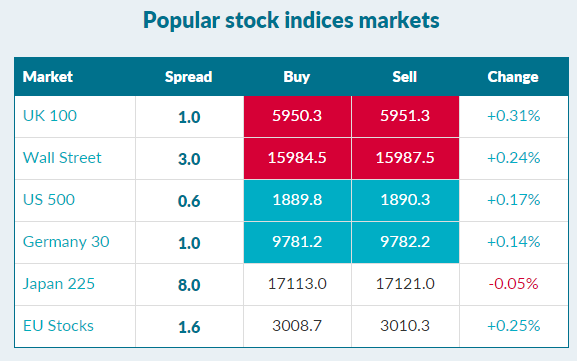Click the Change column header

click(x=513, y=77)
